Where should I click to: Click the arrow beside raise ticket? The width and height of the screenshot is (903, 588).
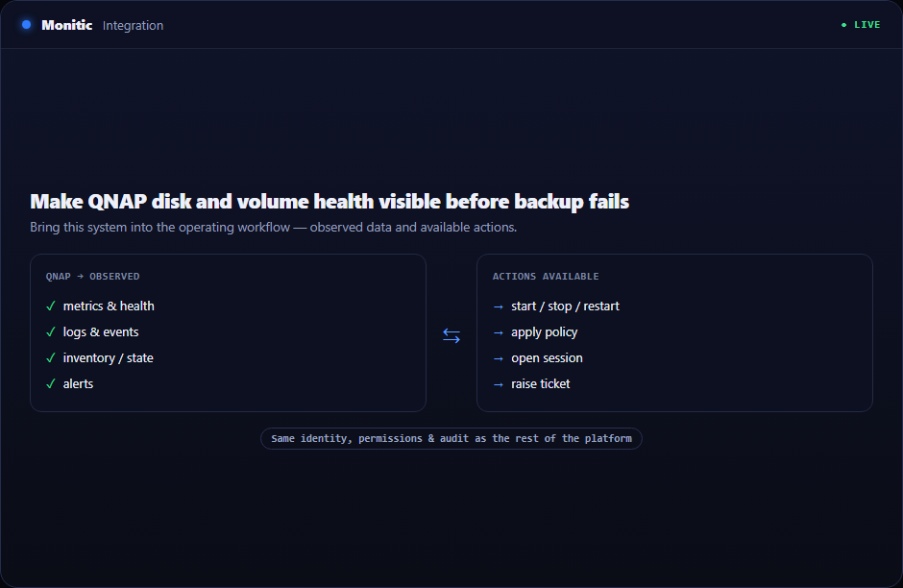(x=499, y=384)
